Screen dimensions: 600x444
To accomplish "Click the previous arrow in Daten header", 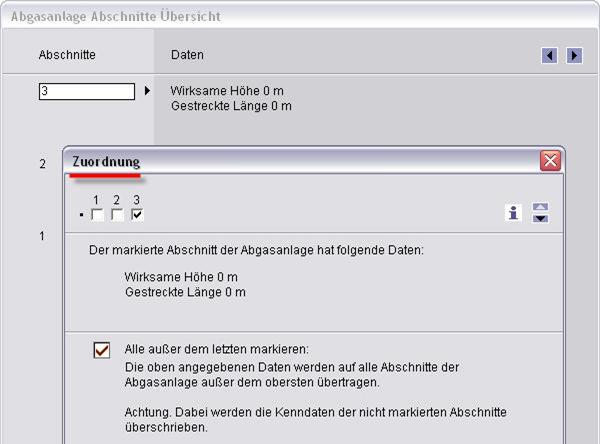I will click(549, 56).
